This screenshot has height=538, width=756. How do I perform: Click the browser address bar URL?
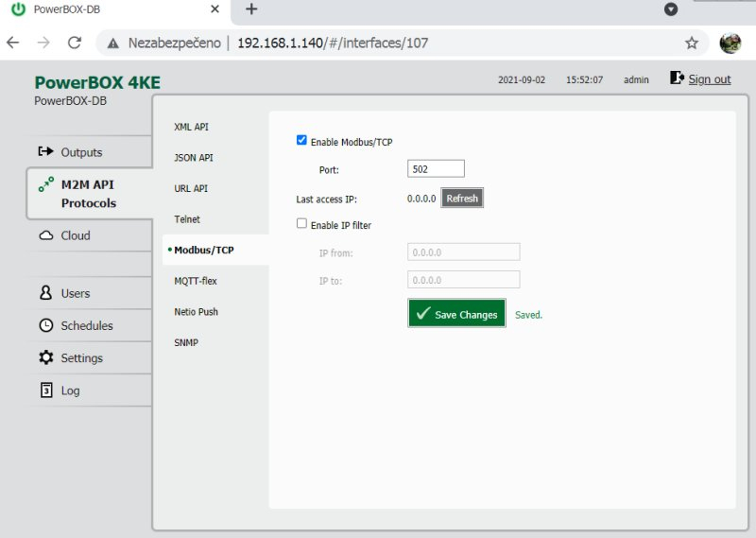(333, 43)
